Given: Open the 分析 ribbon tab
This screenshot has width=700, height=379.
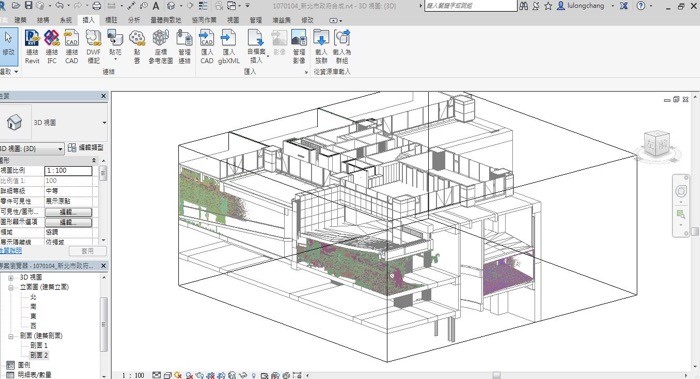Looking at the screenshot, I should pyautogui.click(x=134, y=20).
